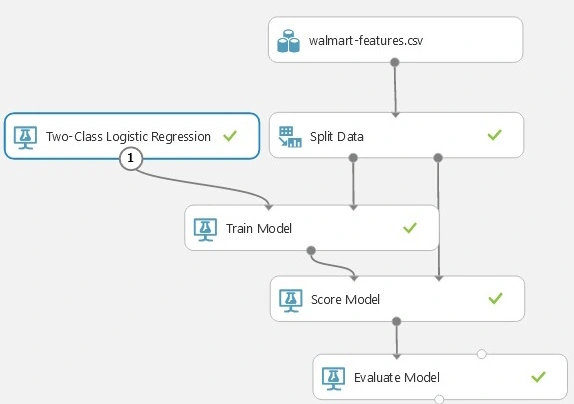The width and height of the screenshot is (574, 404).
Task: Select the Score Model module label
Action: tap(345, 300)
